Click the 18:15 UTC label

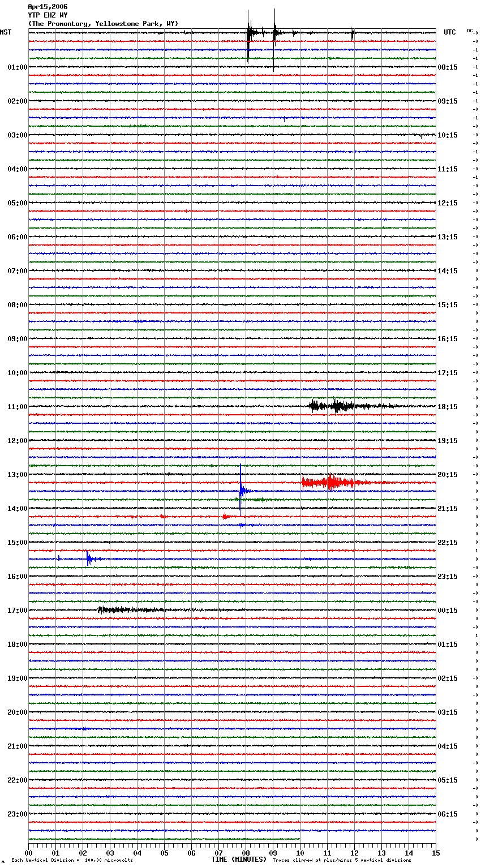pyautogui.click(x=448, y=407)
